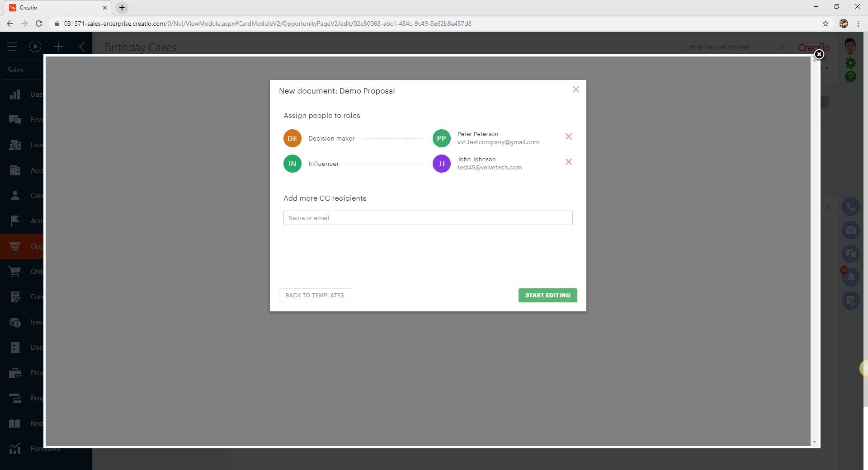Open the phone call panel icon
The height and width of the screenshot is (470, 868).
tap(850, 207)
